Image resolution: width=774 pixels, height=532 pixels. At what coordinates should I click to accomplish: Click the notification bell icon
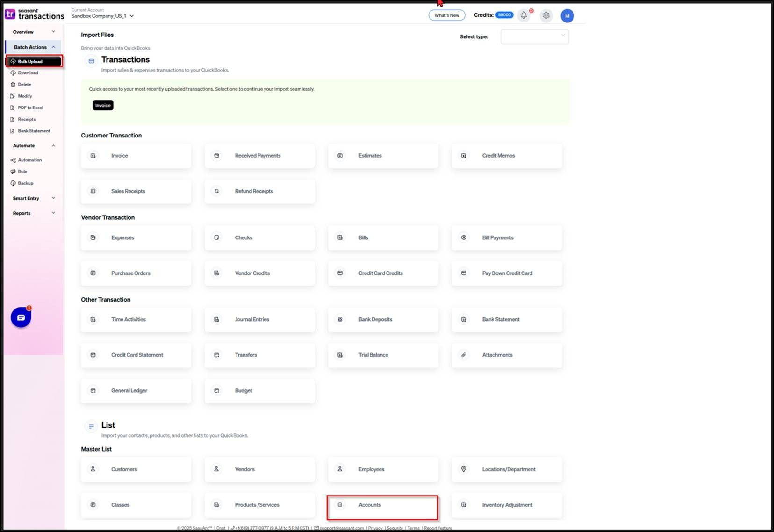[524, 15]
